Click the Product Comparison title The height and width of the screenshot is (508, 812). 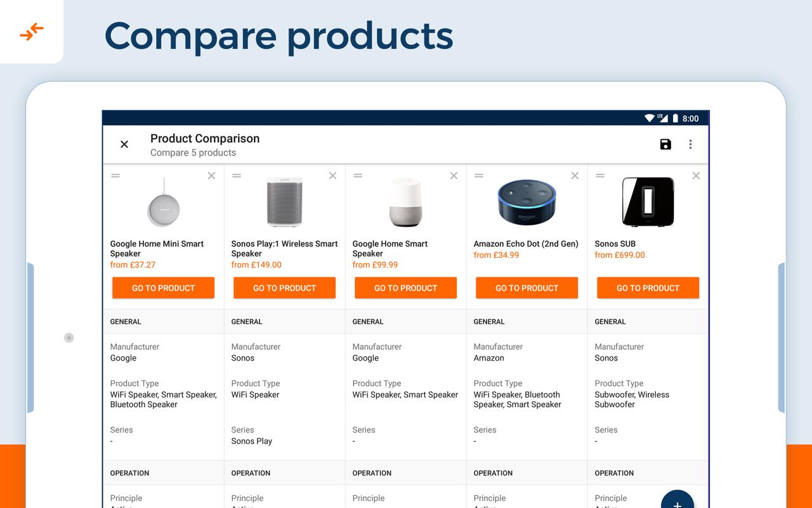tap(205, 138)
